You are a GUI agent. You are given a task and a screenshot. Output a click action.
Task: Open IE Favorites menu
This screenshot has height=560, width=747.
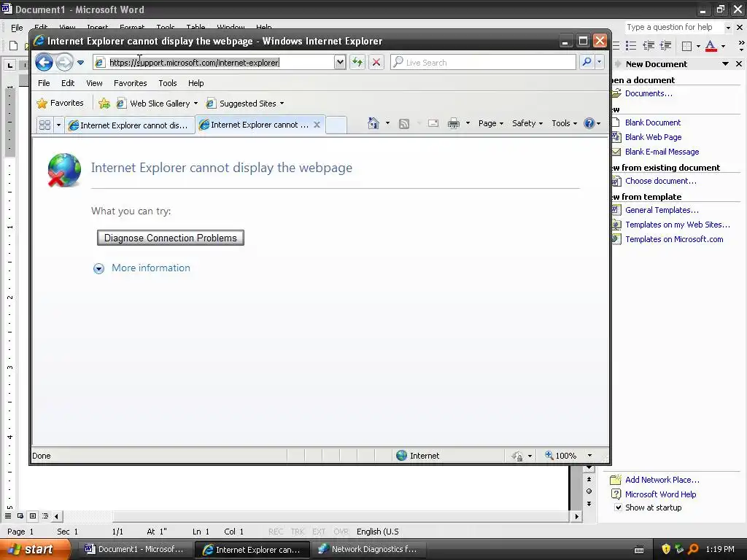click(130, 83)
